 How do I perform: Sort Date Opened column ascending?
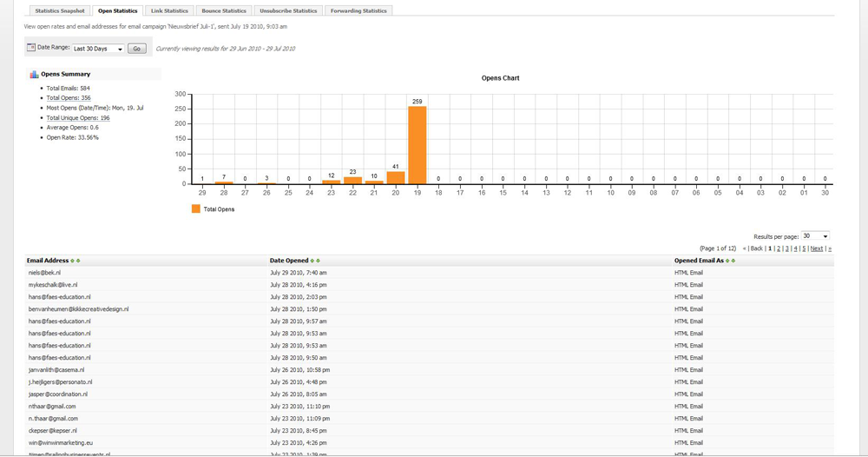(x=313, y=261)
